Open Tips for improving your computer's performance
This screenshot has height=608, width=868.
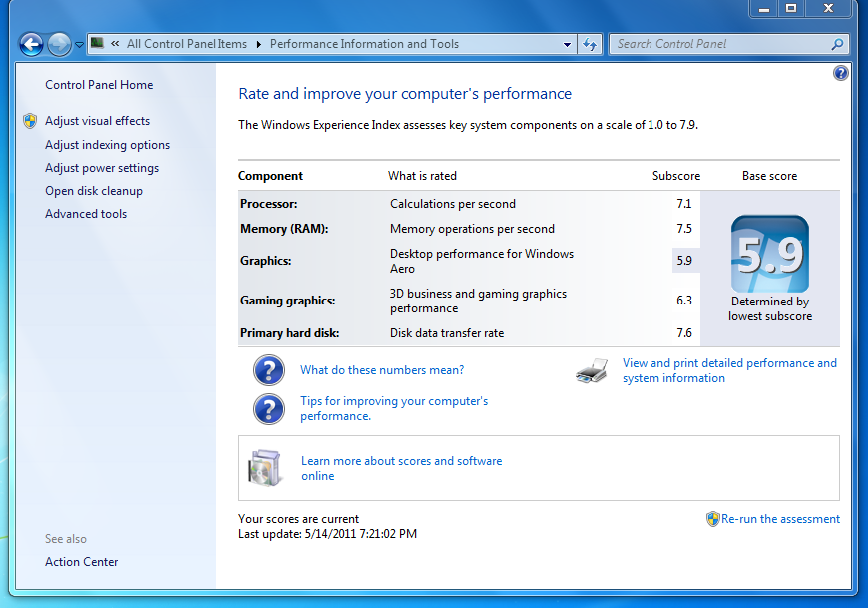pyautogui.click(x=394, y=408)
